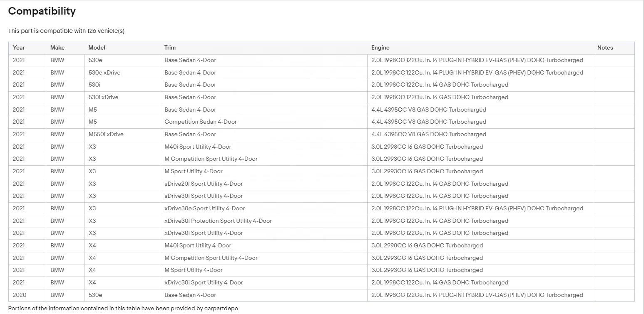Click the M550i xDrive row's 4.4L V8 engine
The image size is (644, 314).
(429, 134)
